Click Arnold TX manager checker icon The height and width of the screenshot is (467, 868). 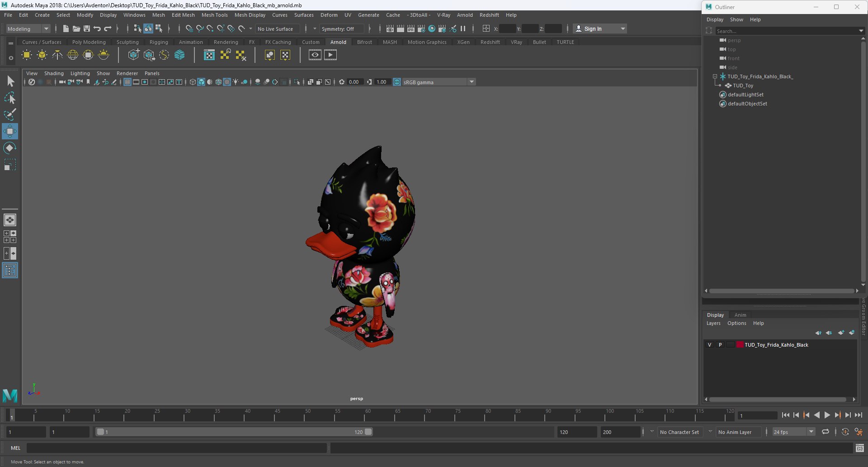point(209,55)
